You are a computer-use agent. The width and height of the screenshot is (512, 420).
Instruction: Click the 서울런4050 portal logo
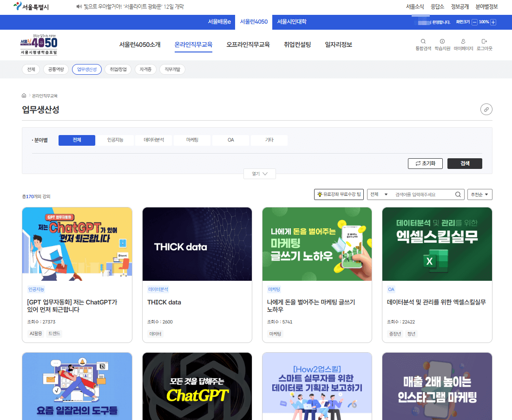coord(39,45)
